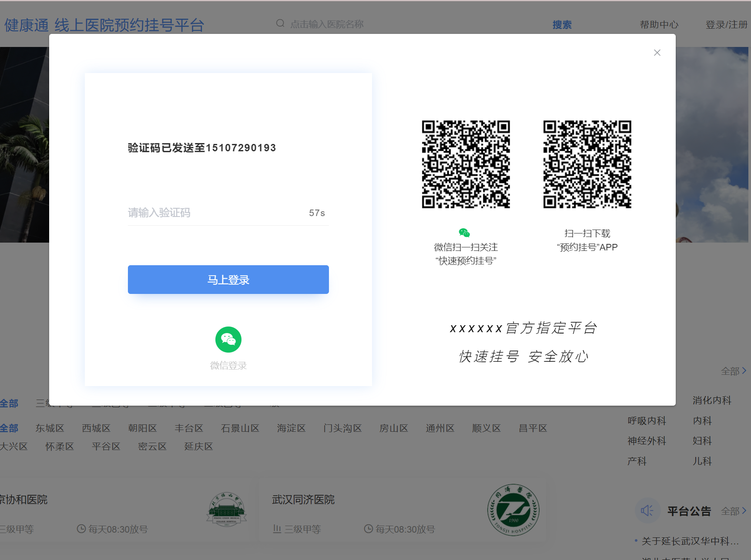Select 怀柔区 district filter
This screenshot has width=751, height=560.
point(60,447)
